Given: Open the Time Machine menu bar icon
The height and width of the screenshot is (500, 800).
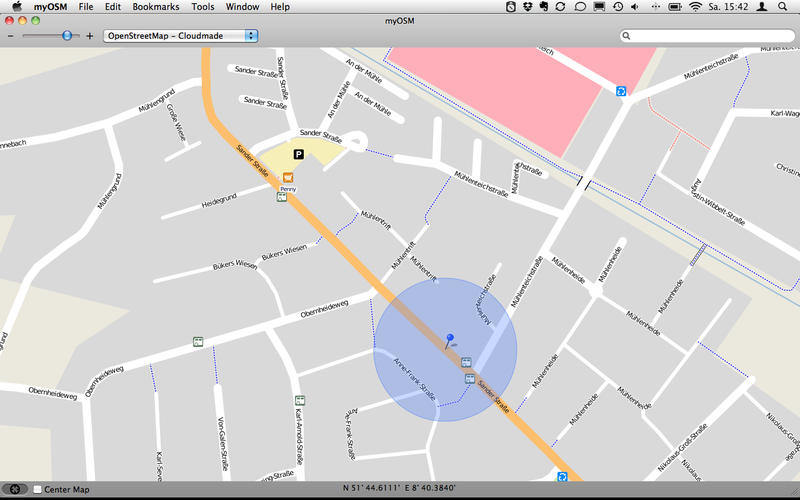Looking at the screenshot, I should (x=618, y=7).
